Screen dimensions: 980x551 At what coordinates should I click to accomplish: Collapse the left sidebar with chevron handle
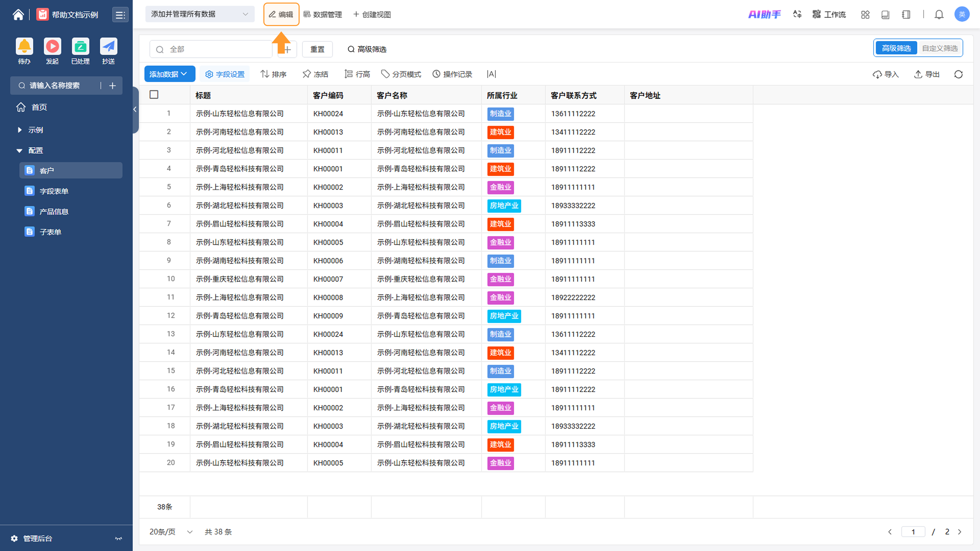(135, 110)
